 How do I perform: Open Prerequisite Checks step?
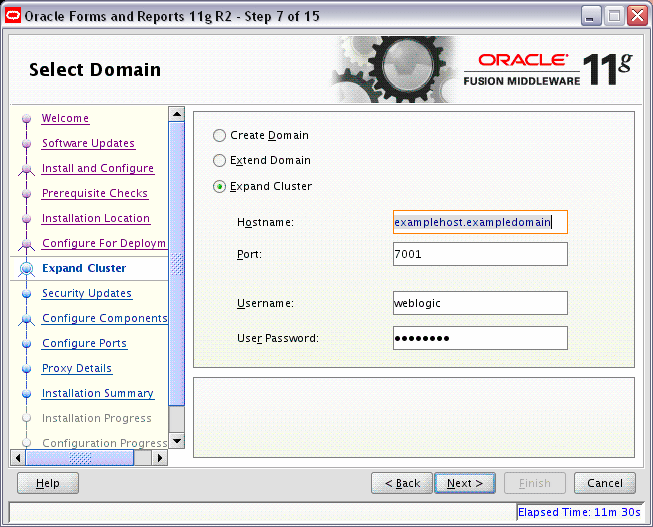pos(95,193)
